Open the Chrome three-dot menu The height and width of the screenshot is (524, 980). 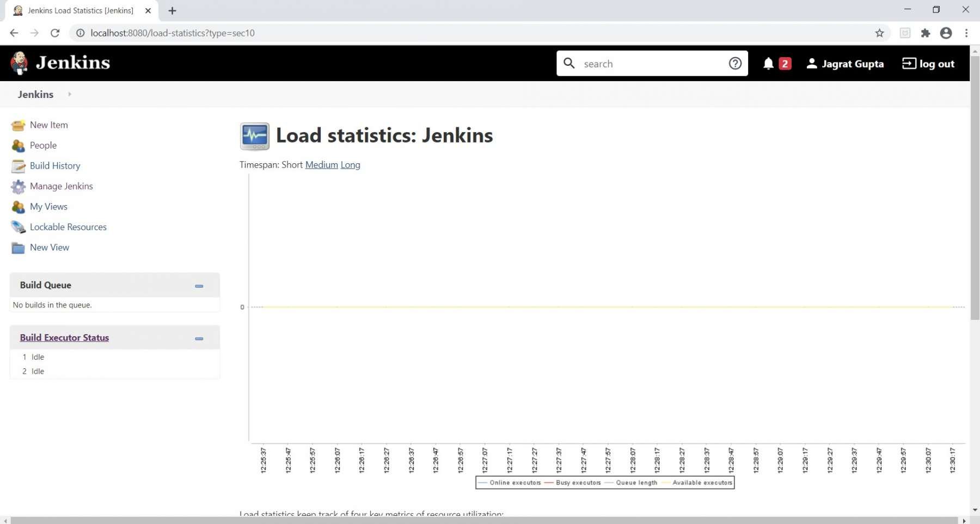click(x=966, y=33)
